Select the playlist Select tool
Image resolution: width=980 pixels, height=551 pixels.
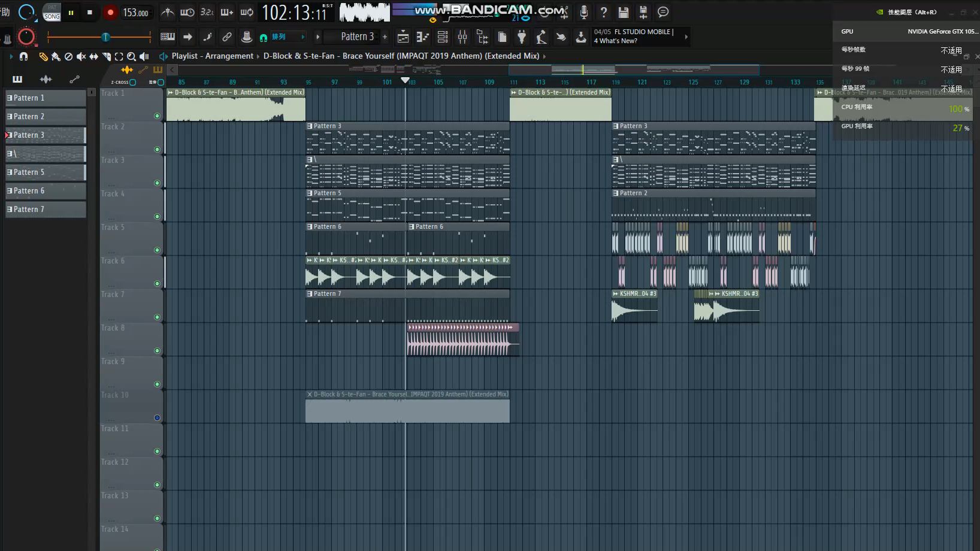(x=119, y=56)
